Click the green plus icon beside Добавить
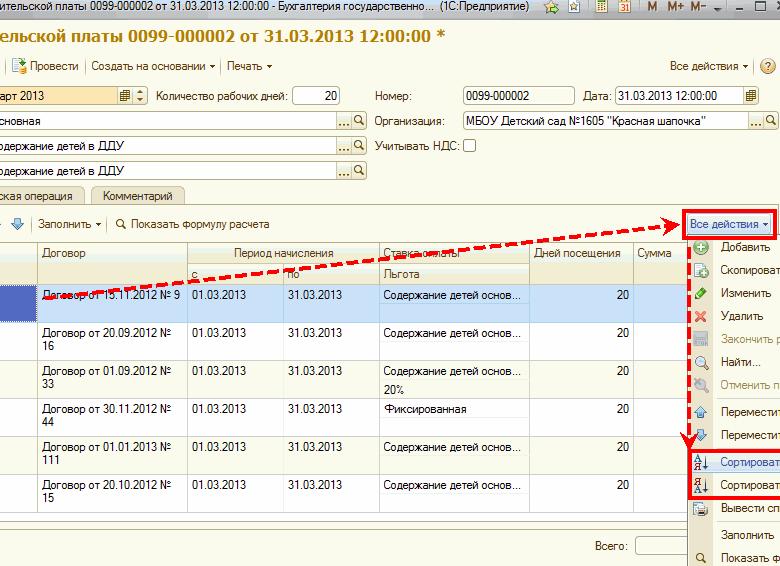 (x=701, y=248)
